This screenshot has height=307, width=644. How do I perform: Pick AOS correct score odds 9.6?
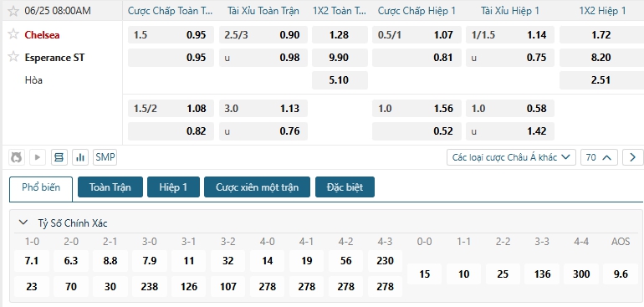click(x=621, y=274)
